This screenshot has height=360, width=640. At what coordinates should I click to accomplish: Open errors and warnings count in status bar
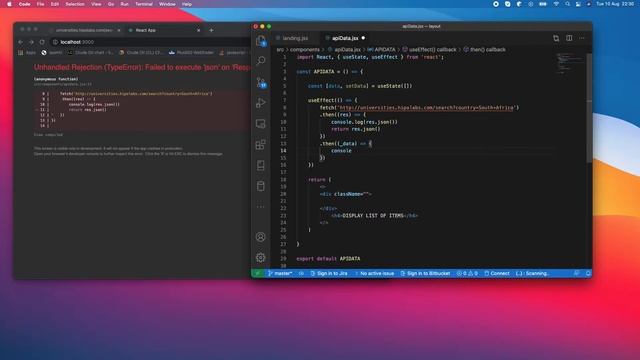[467, 273]
